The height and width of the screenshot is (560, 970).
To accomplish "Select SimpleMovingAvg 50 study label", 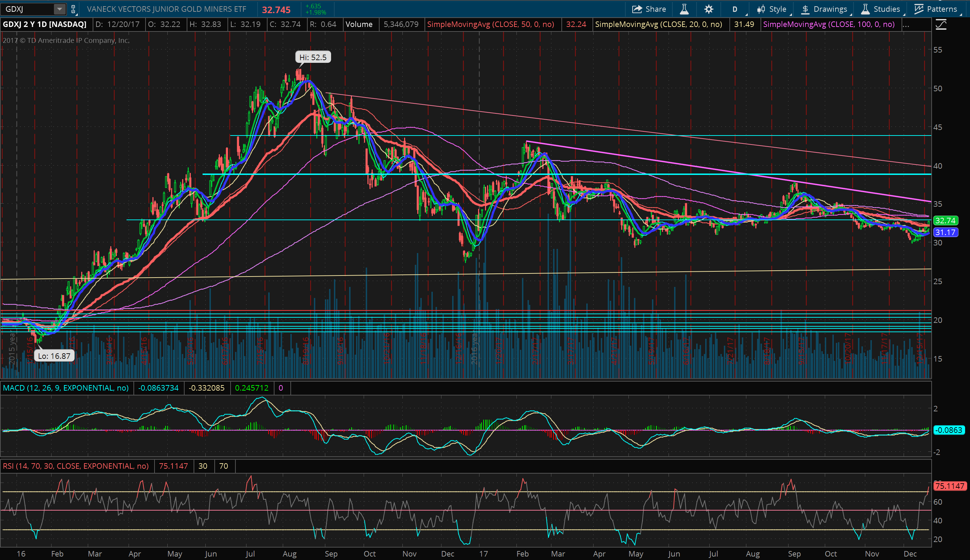I will 491,24.
